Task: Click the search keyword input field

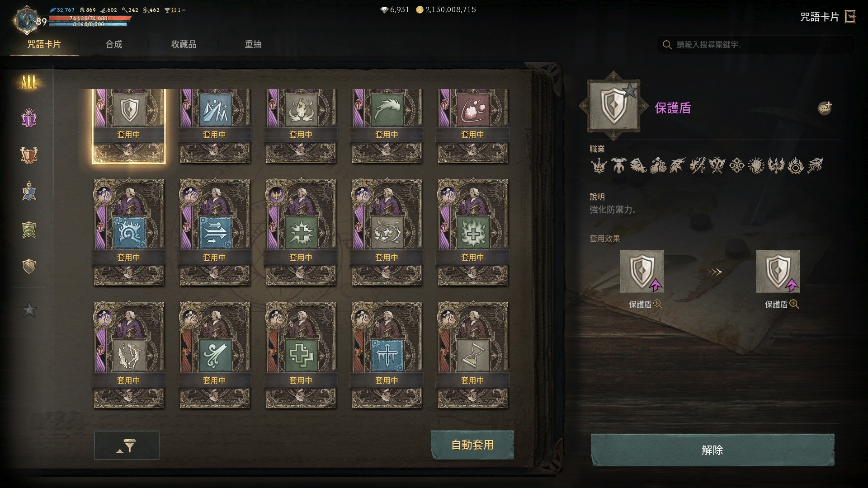Action: 756,45
